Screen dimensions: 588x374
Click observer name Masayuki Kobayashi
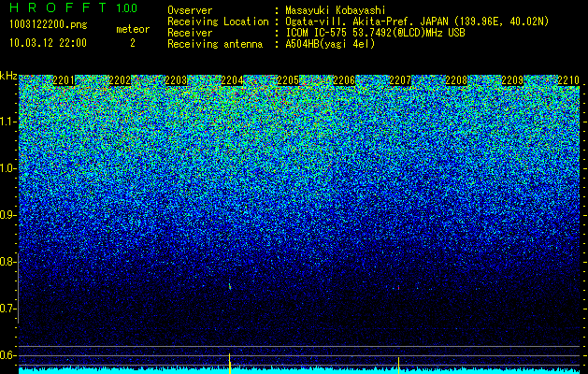(x=336, y=10)
